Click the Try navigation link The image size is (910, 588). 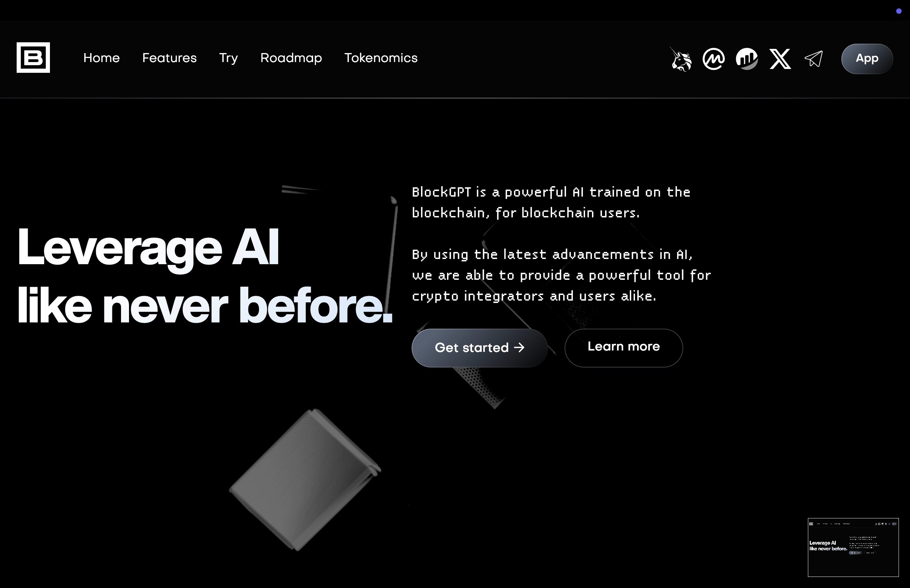(228, 58)
